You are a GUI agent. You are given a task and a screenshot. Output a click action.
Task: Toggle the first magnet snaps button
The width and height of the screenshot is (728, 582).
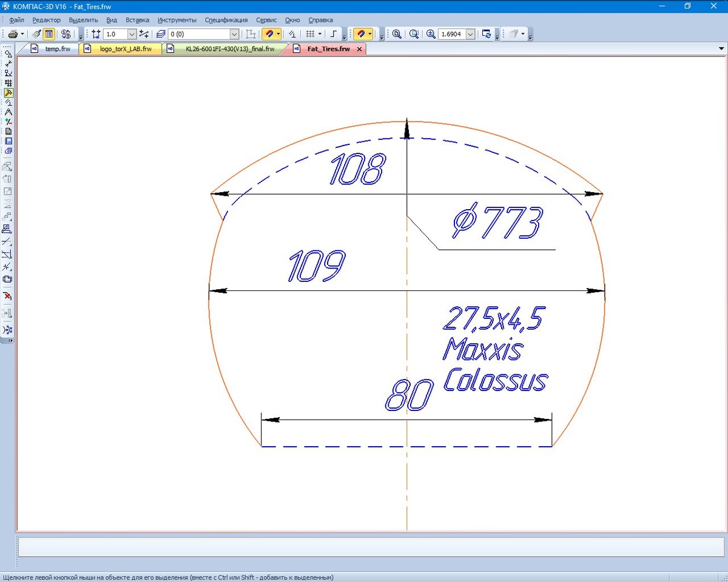269,34
